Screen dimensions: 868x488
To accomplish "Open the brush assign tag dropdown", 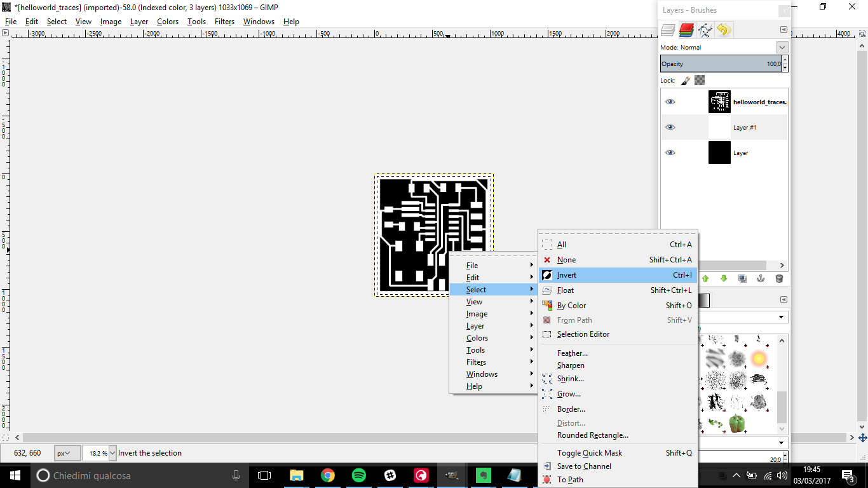I will [x=782, y=442].
